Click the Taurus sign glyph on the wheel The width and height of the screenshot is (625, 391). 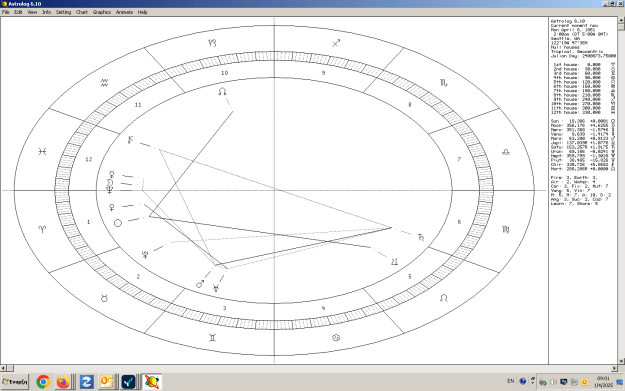(x=104, y=298)
